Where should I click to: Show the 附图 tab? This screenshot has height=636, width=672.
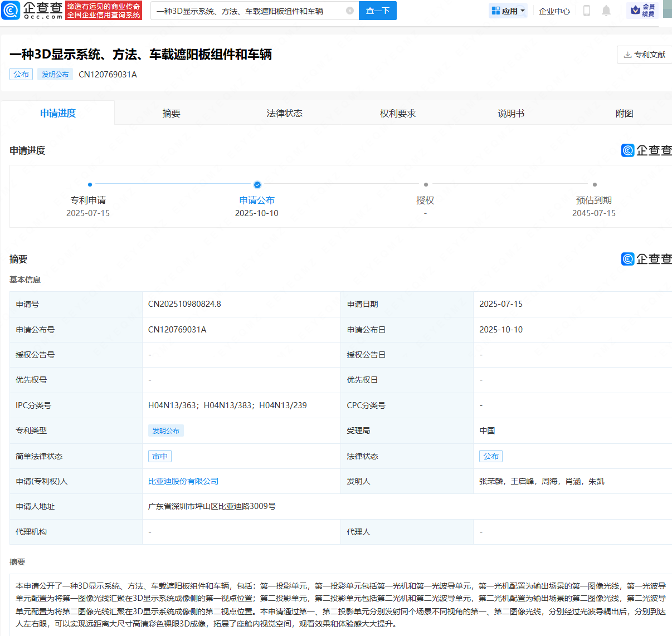pos(624,113)
